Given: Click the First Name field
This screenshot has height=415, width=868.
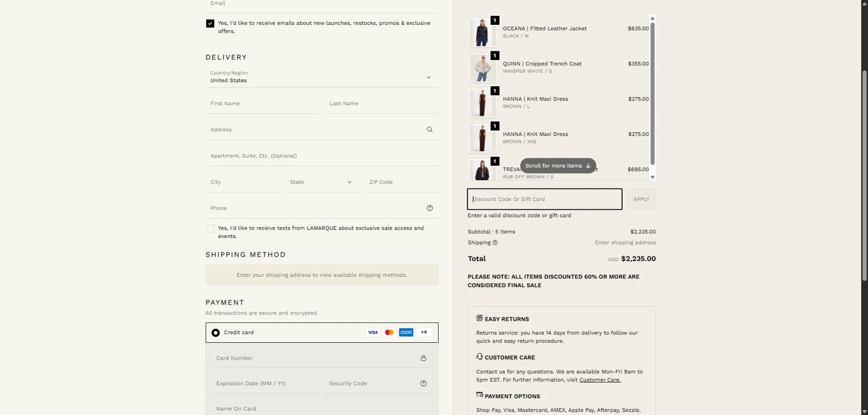Looking at the screenshot, I should 262,103.
